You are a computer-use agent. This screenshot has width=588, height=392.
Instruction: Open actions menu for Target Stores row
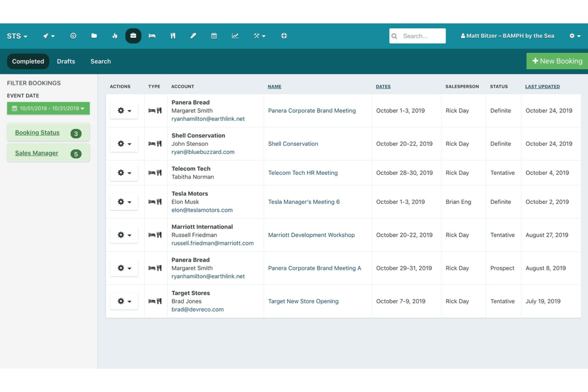[x=124, y=301]
